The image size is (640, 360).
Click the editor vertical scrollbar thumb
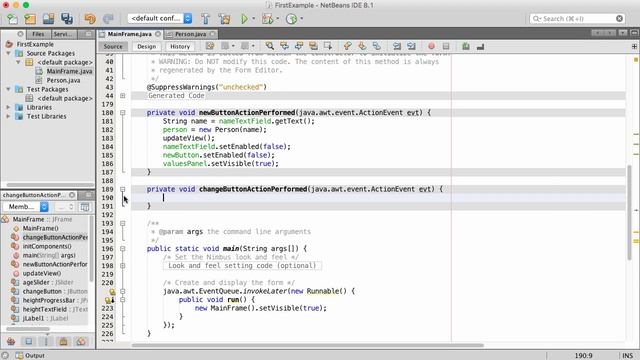point(629,212)
